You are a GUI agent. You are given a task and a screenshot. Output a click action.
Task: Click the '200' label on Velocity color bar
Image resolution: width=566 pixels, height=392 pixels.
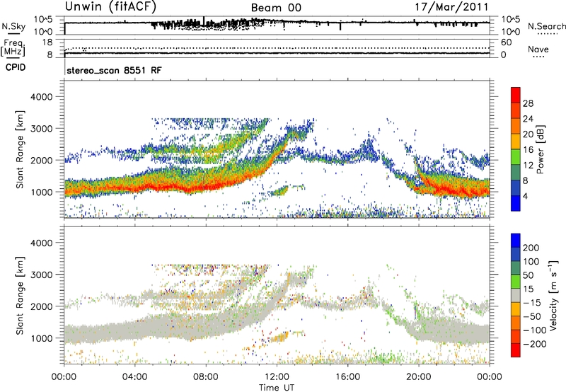pos(531,248)
